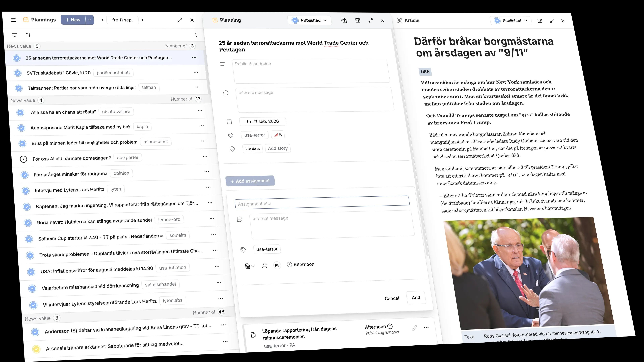The width and height of the screenshot is (644, 362).
Task: Click the Article panel icon
Action: click(399, 20)
